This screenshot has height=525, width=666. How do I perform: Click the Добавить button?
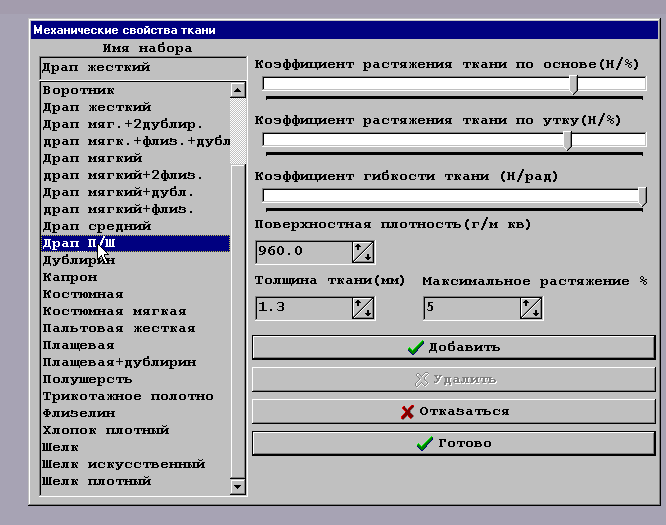tap(454, 347)
